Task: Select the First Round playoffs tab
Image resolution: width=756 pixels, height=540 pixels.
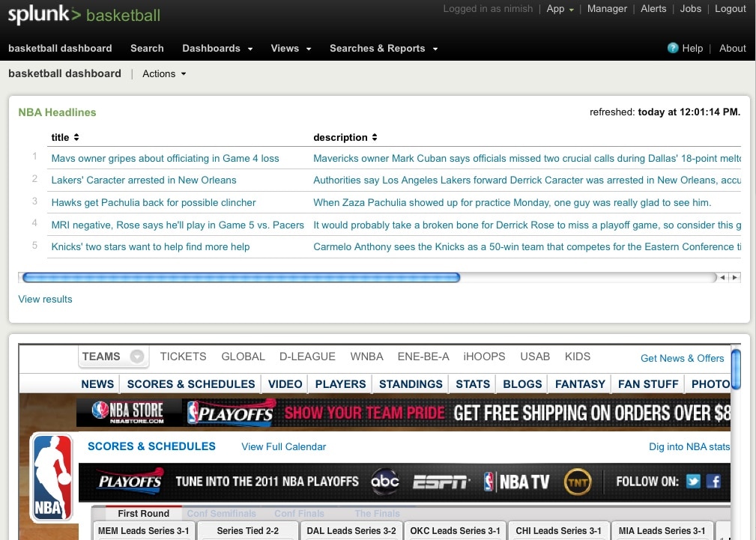Action: (143, 514)
